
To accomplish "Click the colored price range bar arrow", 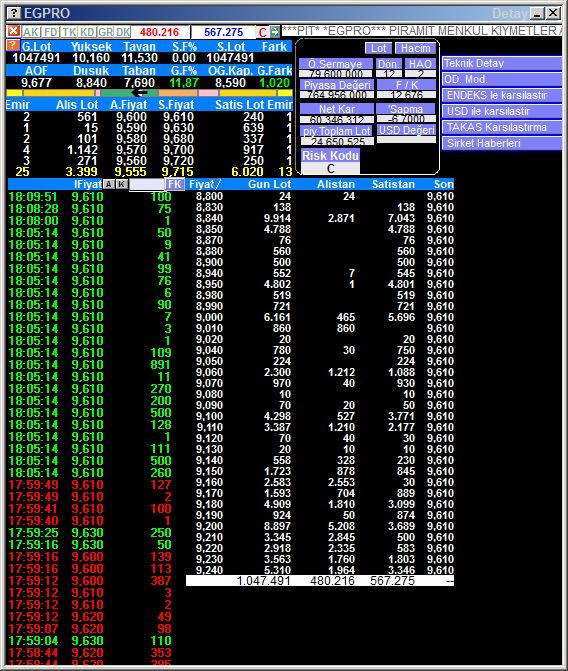I will pos(140,93).
